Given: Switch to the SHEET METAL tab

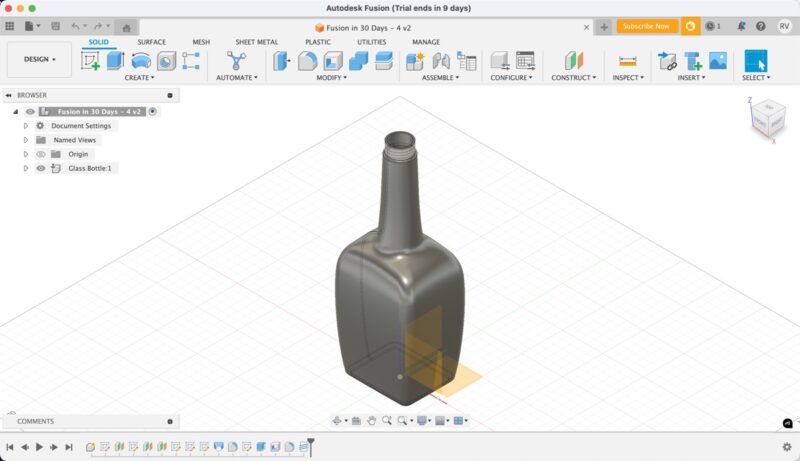Looking at the screenshot, I should point(256,42).
